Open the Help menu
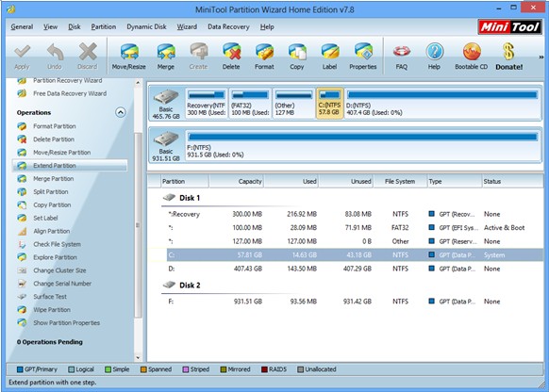This screenshot has width=549, height=392. click(x=267, y=27)
